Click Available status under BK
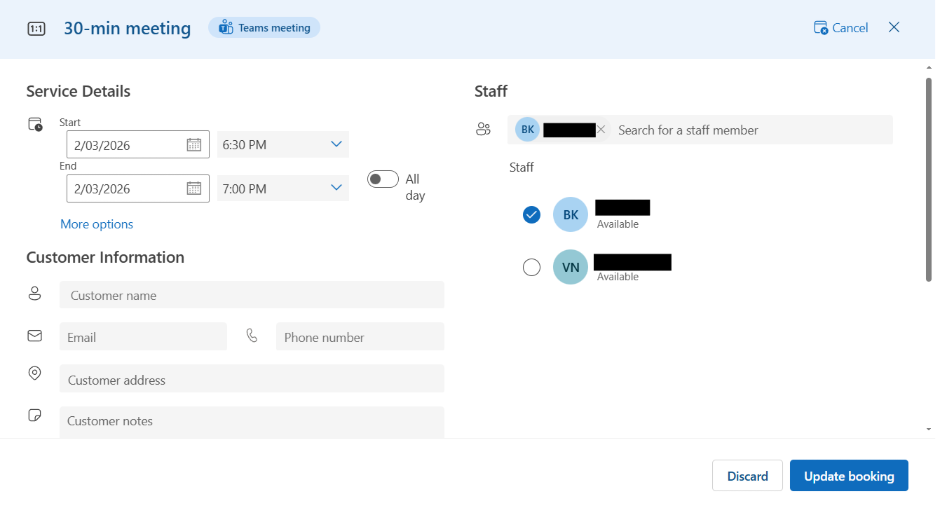This screenshot has height=508, width=936. pos(618,224)
